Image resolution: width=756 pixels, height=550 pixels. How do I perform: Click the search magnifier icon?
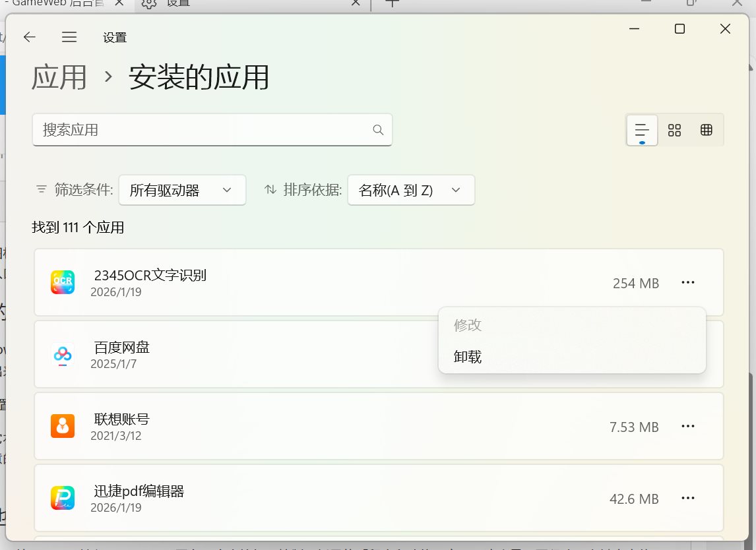378,130
